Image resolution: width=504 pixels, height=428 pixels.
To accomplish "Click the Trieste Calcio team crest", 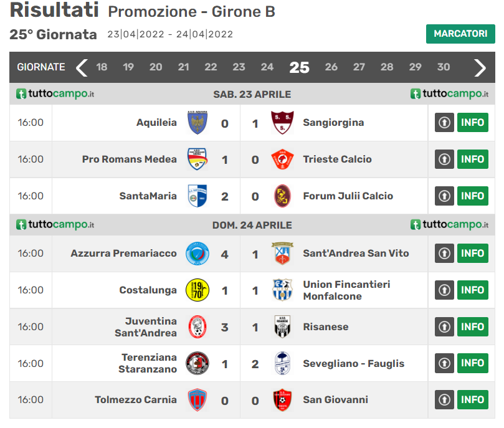I will 282,159.
